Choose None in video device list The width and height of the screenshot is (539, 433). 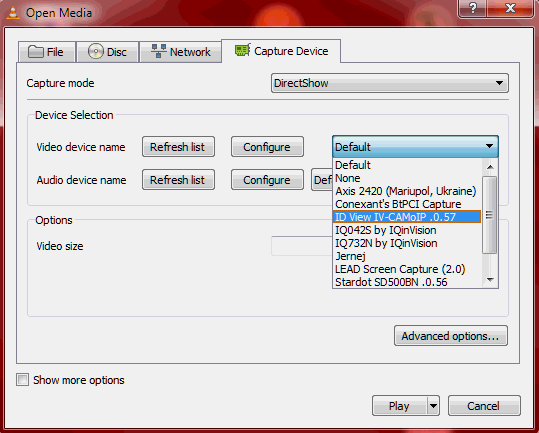(x=407, y=178)
